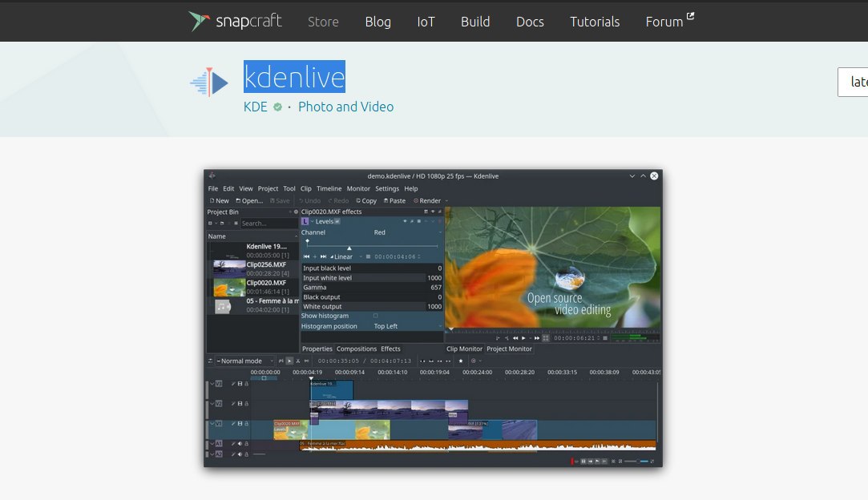Select Clip0256.MXF thumbnail in Project Bin

pyautogui.click(x=229, y=268)
